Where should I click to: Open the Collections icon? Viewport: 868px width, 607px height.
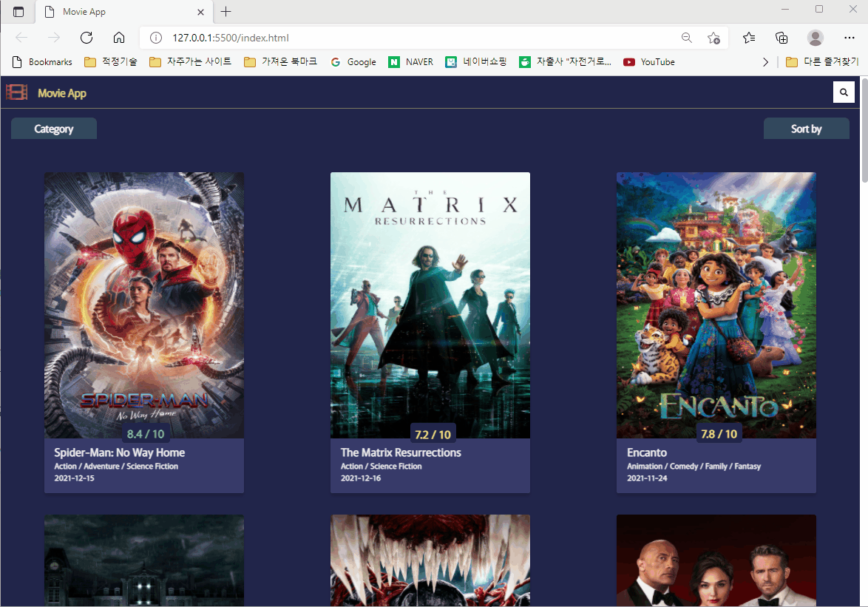(781, 38)
